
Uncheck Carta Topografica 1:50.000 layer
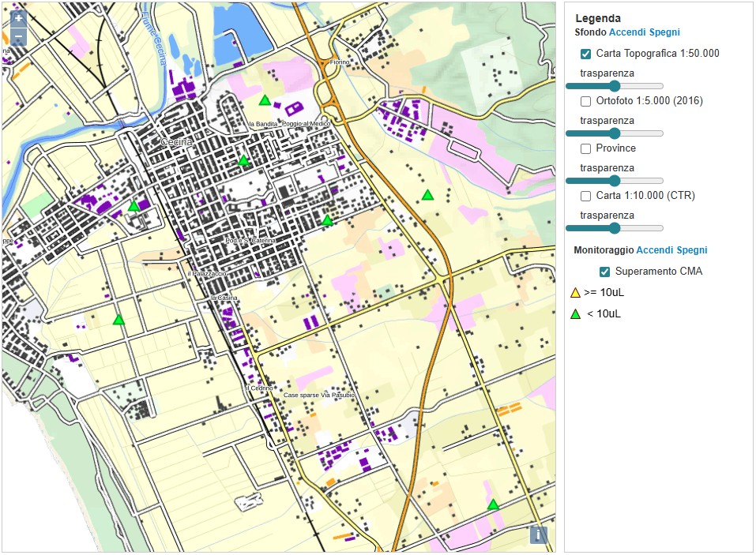(x=586, y=54)
